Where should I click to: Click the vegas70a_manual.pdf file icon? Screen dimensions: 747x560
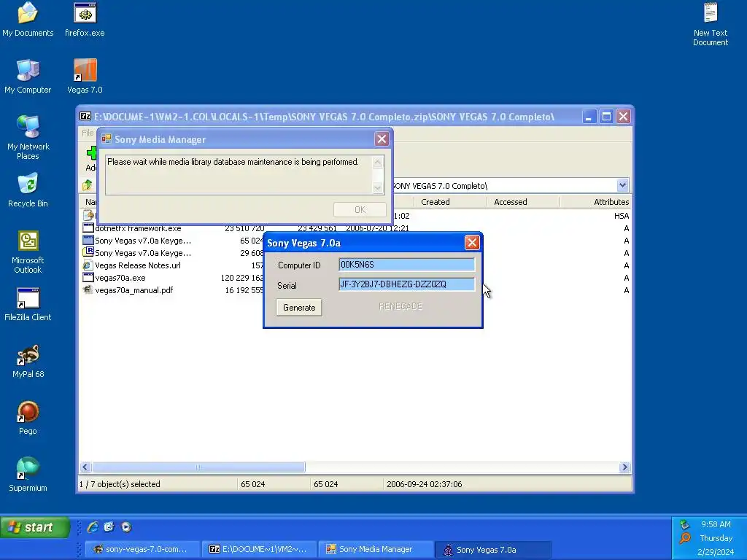[88, 289]
